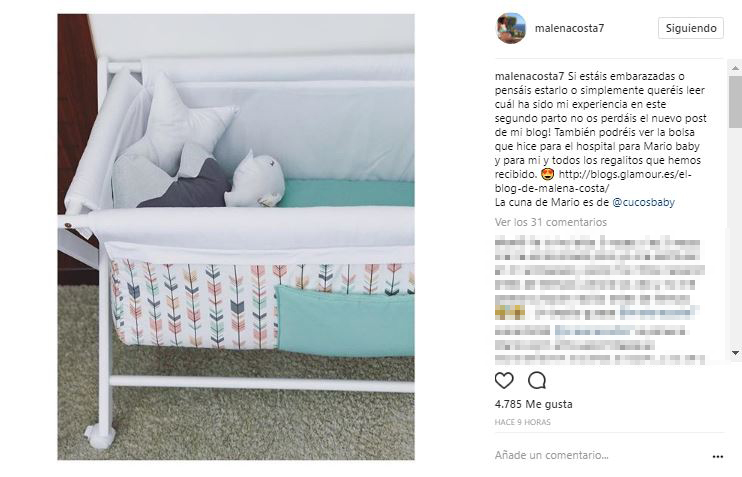Click the emoji in the post caption

[x=548, y=175]
